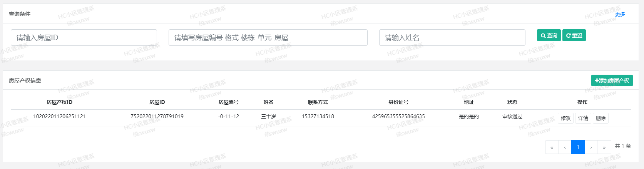Viewport: 644px width, 169px height.
Task: Open row 详情 details button
Action: click(583, 118)
